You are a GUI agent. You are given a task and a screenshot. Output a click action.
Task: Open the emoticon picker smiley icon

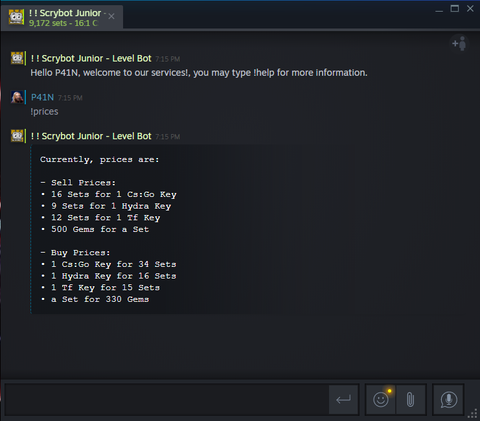tap(381, 399)
